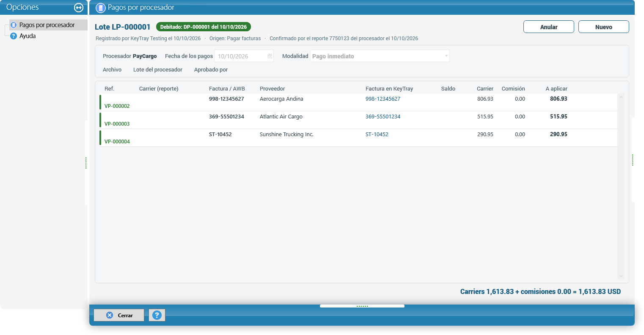This screenshot has height=335, width=644.
Task: Click the Lote LP-000001 heading
Action: point(123,27)
